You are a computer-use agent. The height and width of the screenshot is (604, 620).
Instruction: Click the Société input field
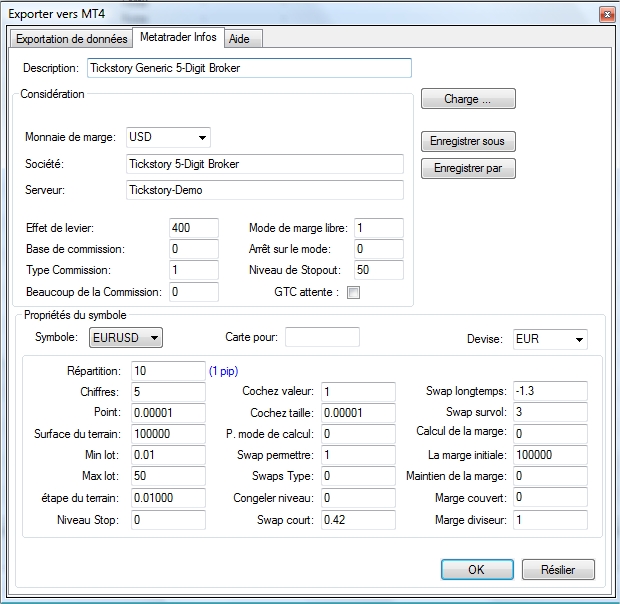coord(265,164)
